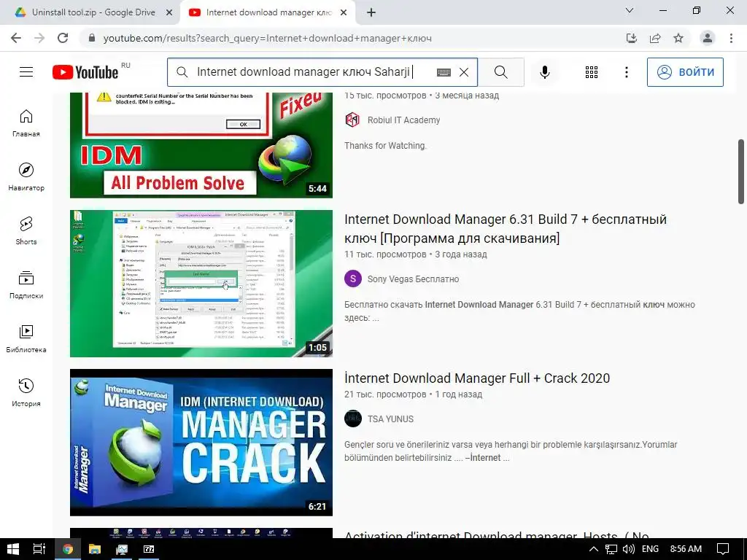Open Sony Vegas Бесплатно channel
This screenshot has width=747, height=560.
[413, 279]
